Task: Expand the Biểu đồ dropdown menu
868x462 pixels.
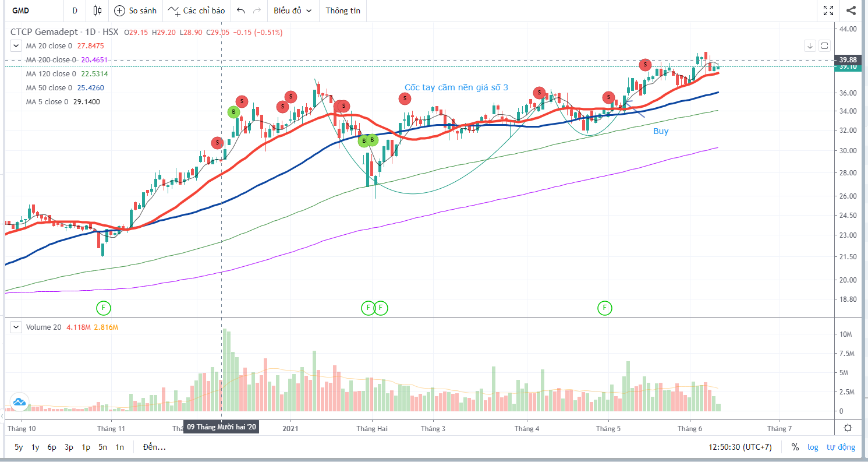Action: (x=292, y=10)
